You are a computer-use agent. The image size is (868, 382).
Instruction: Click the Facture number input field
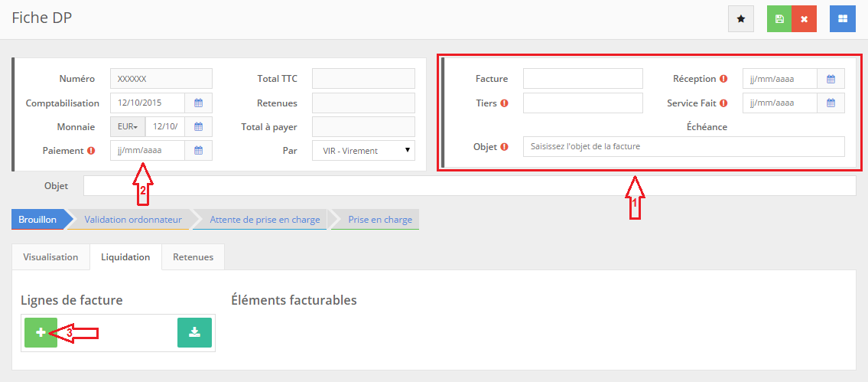click(583, 78)
